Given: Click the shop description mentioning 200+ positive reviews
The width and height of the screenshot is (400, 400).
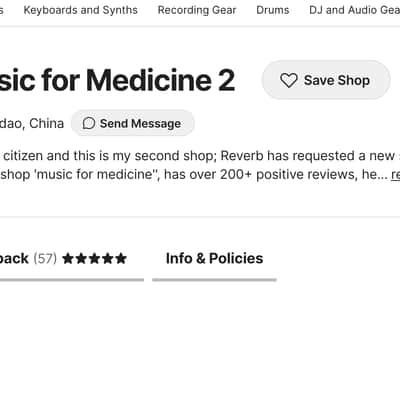Looking at the screenshot, I should point(200,165).
